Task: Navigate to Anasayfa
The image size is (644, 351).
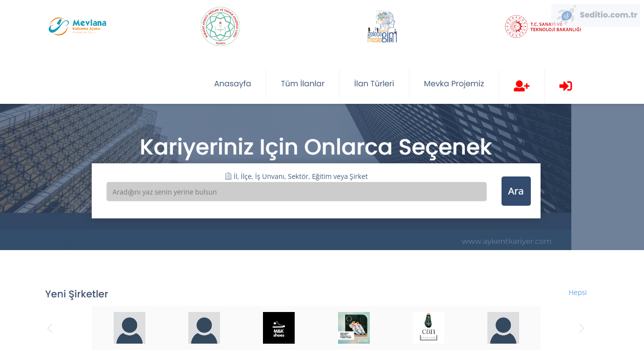Action: tap(232, 83)
